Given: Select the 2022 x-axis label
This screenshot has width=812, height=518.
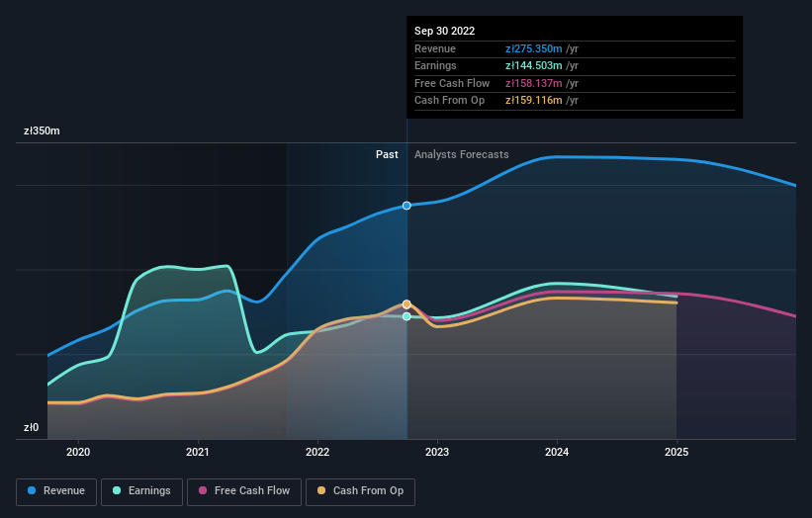Looking at the screenshot, I should (317, 453).
